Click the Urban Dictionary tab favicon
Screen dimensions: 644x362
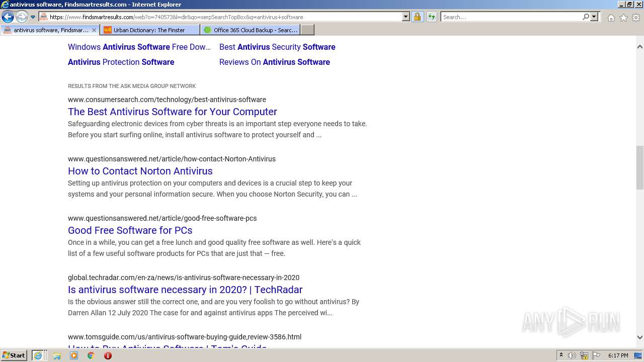coord(107,30)
